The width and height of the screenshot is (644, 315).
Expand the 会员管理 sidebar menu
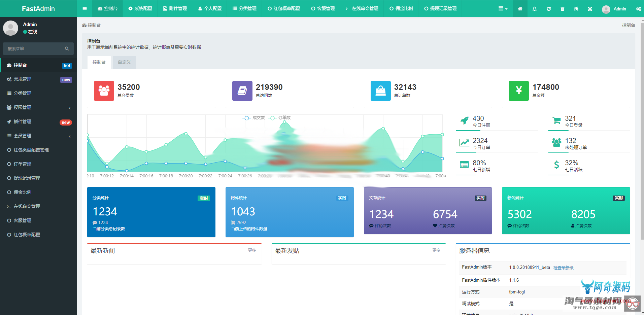click(38, 136)
